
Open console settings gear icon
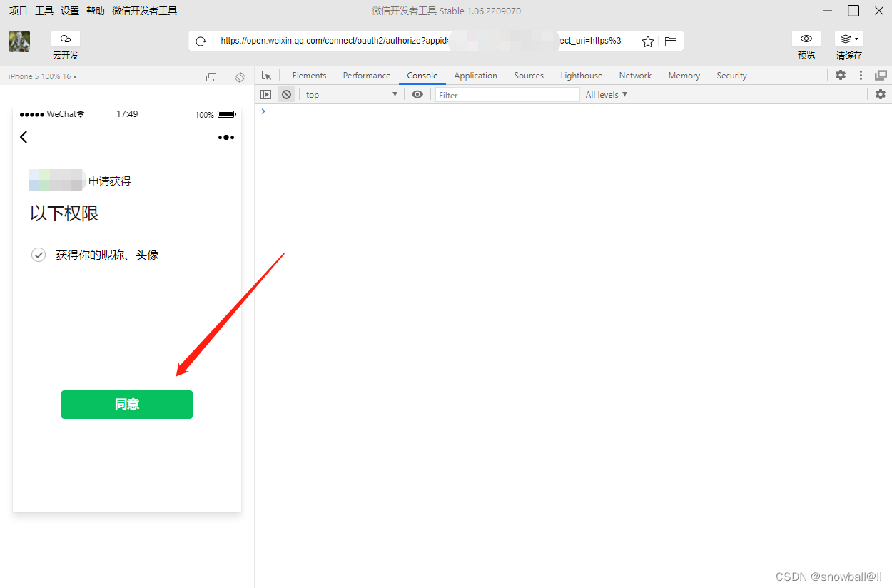click(x=881, y=94)
